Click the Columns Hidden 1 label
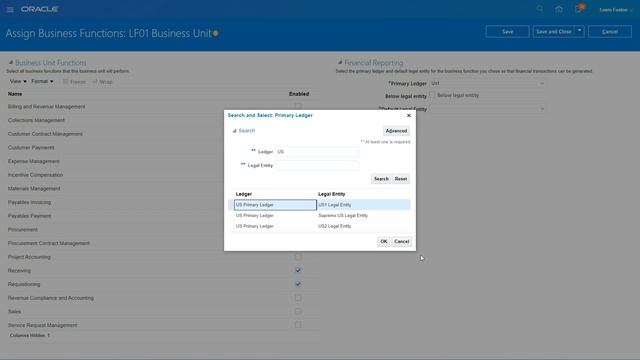 click(30, 336)
